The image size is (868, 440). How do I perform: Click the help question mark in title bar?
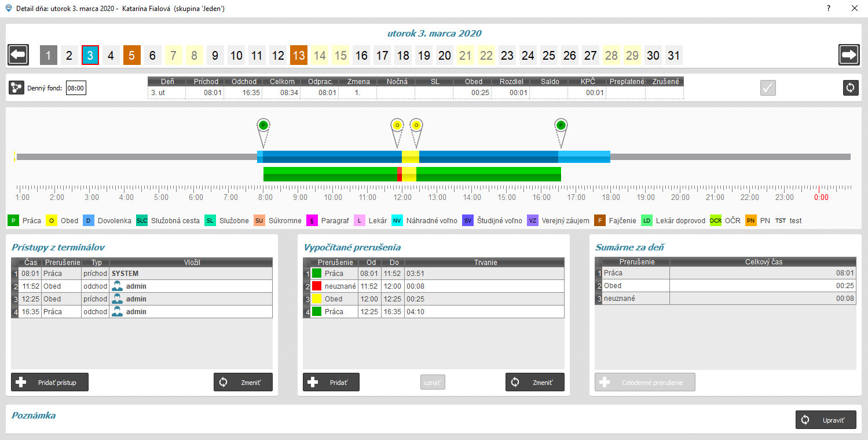pos(829,8)
